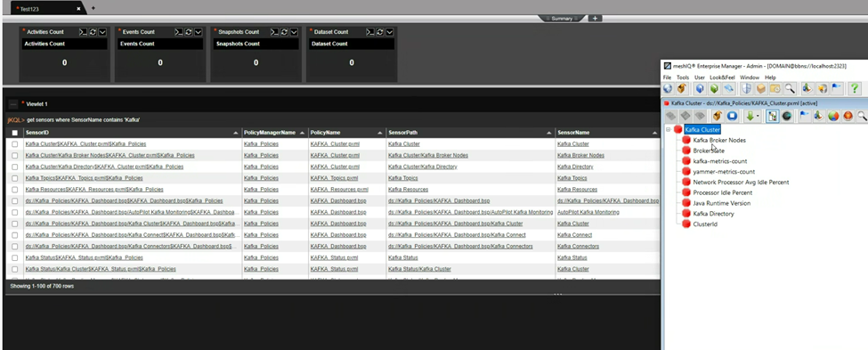The image size is (868, 350).
Task: Open the Snapshots Count options dropdown
Action: click(x=294, y=32)
